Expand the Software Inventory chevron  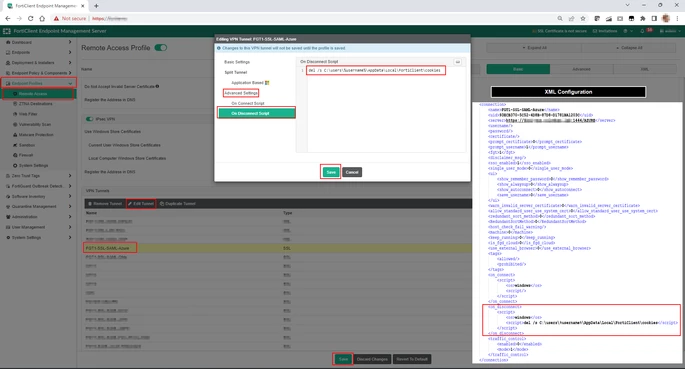[70, 196]
